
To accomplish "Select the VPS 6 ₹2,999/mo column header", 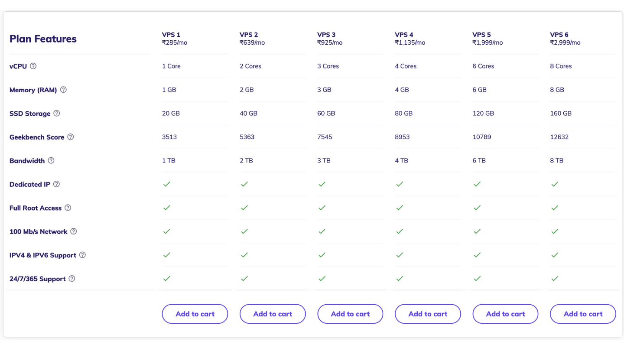I will (x=565, y=39).
